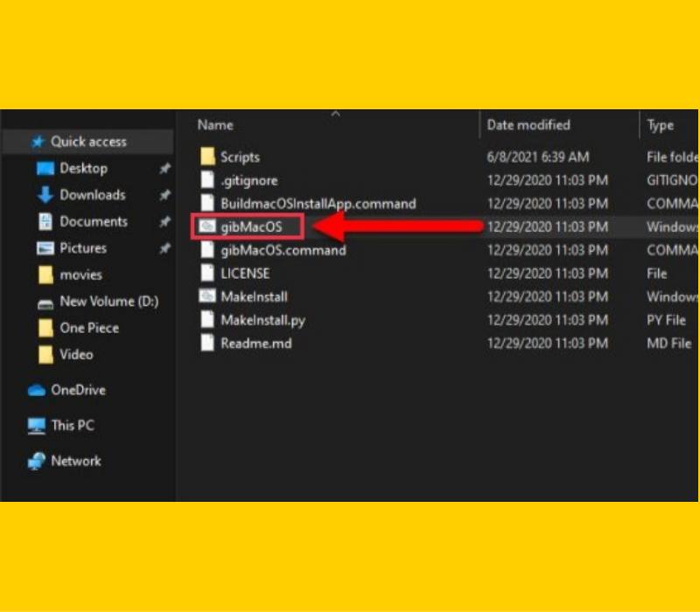Select This PC in navigation pane
Image resolution: width=700 pixels, height=612 pixels.
click(73, 426)
